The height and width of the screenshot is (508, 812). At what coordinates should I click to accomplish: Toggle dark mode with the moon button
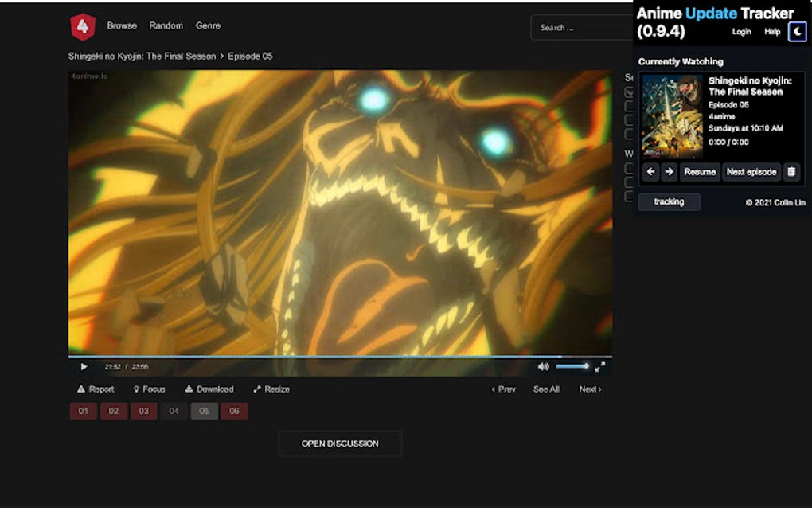coord(797,32)
